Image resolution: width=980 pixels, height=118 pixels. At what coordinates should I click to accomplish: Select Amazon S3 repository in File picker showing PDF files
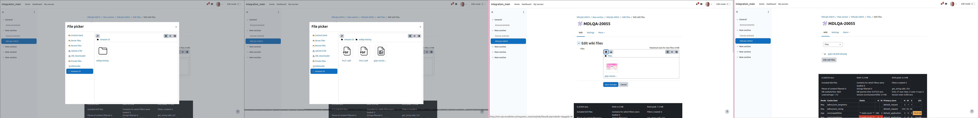[x=324, y=71]
